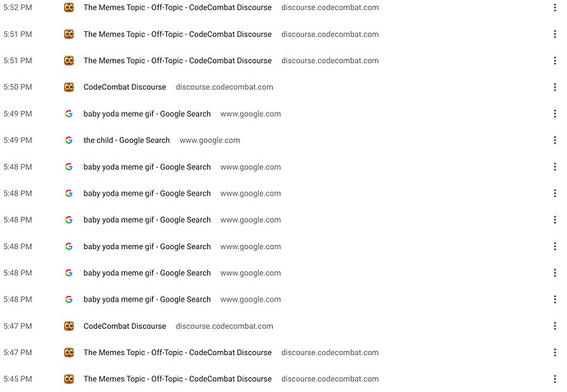Image resolution: width=567 pixels, height=392 pixels.
Task: Click the CodeCombat favicon on the 5:52 PM row
Action: (69, 7)
